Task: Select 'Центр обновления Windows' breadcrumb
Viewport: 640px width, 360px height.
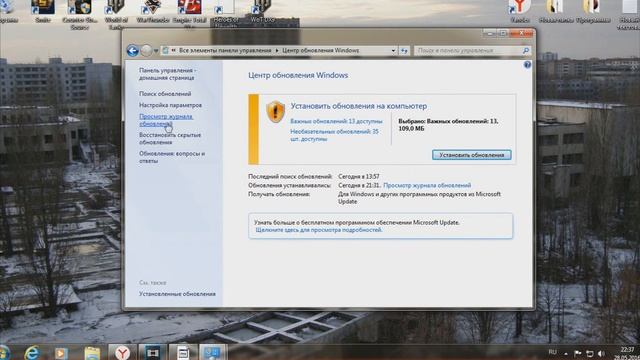Action: point(320,51)
